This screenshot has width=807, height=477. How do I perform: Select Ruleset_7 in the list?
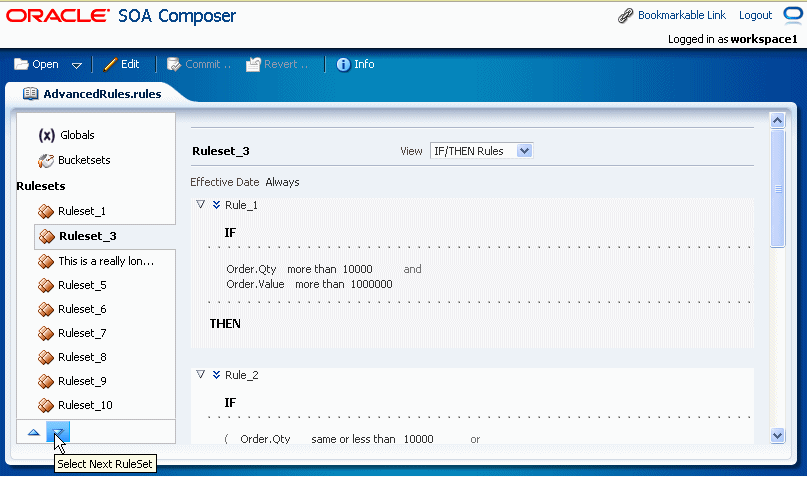(x=82, y=333)
